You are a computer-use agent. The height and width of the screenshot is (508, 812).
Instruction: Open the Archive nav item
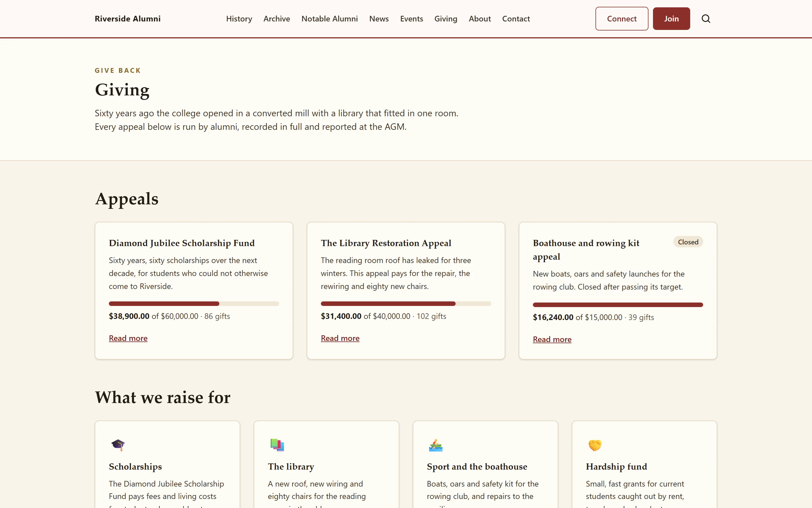tap(277, 19)
